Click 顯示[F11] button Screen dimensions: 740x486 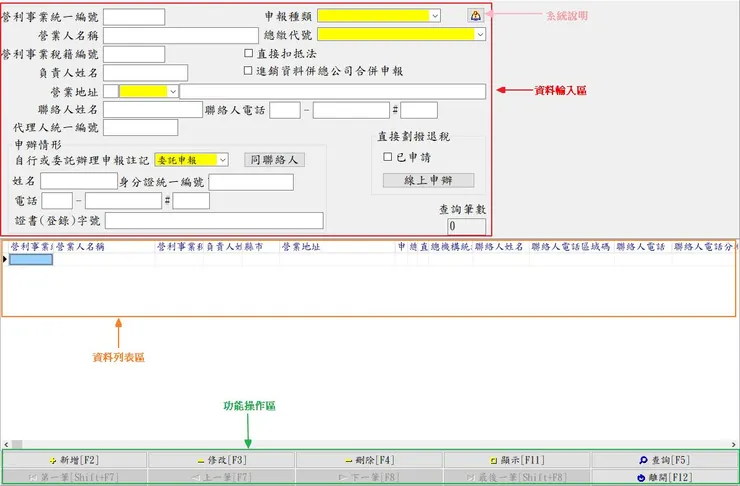pos(517,460)
